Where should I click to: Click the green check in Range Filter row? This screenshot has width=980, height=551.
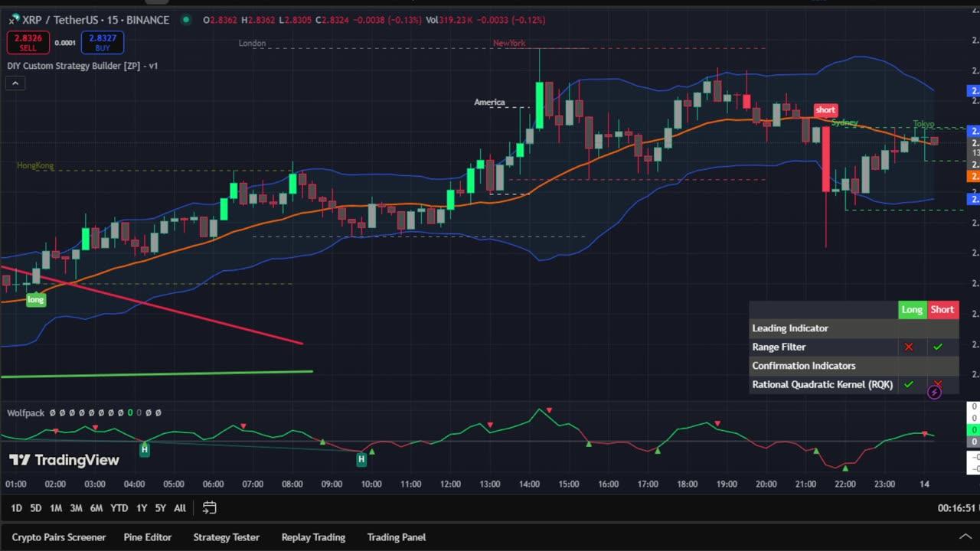(938, 347)
